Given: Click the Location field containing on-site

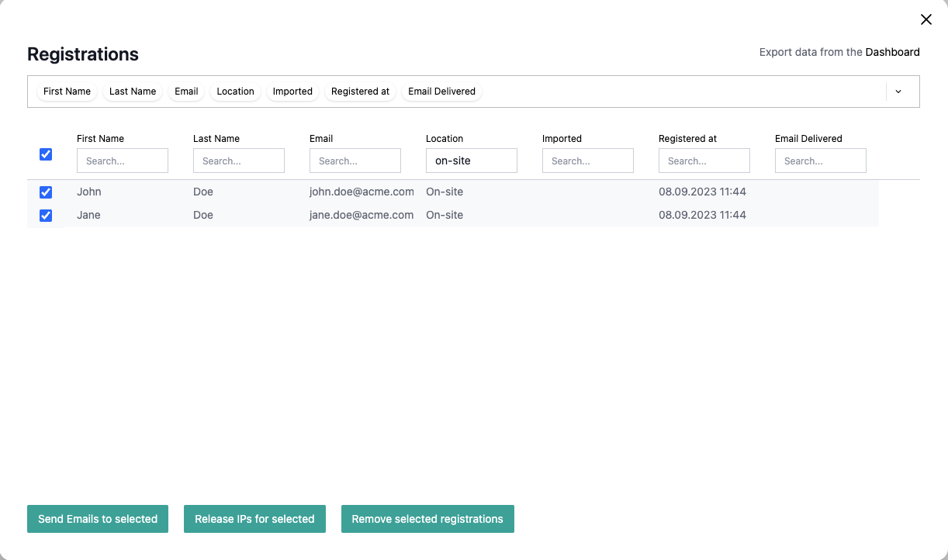Looking at the screenshot, I should click(x=471, y=160).
